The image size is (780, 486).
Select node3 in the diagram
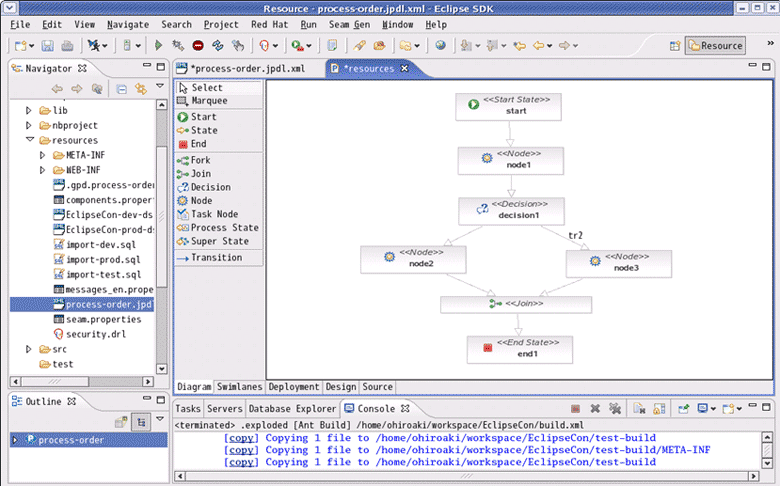tap(619, 264)
